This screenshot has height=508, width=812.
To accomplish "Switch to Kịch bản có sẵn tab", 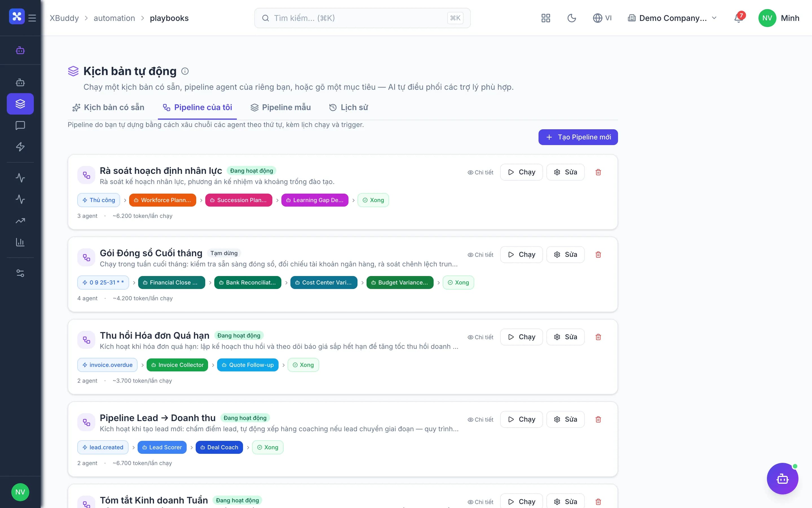I will [x=108, y=108].
